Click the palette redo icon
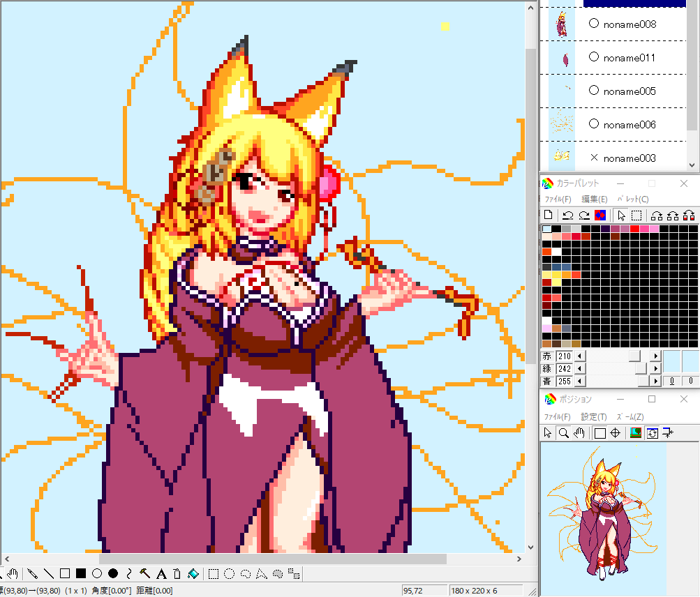The width and height of the screenshot is (700, 597). point(584,215)
